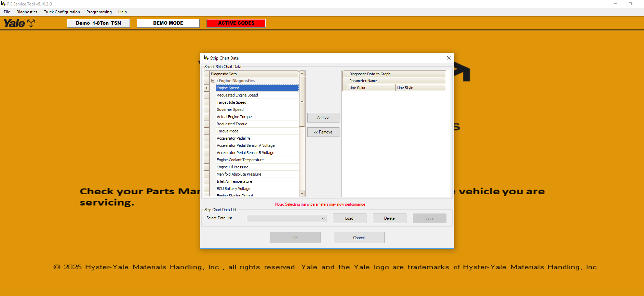Select Requested Engine Speed parameter

[x=257, y=95]
